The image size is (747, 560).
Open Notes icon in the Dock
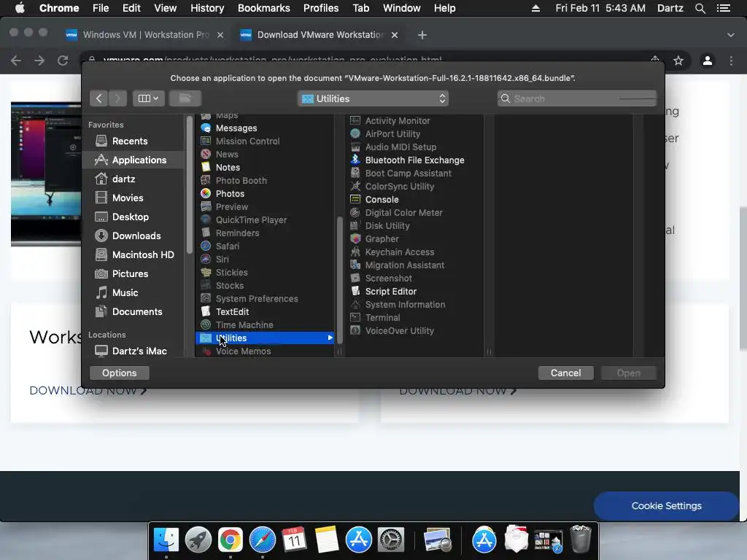coord(327,540)
